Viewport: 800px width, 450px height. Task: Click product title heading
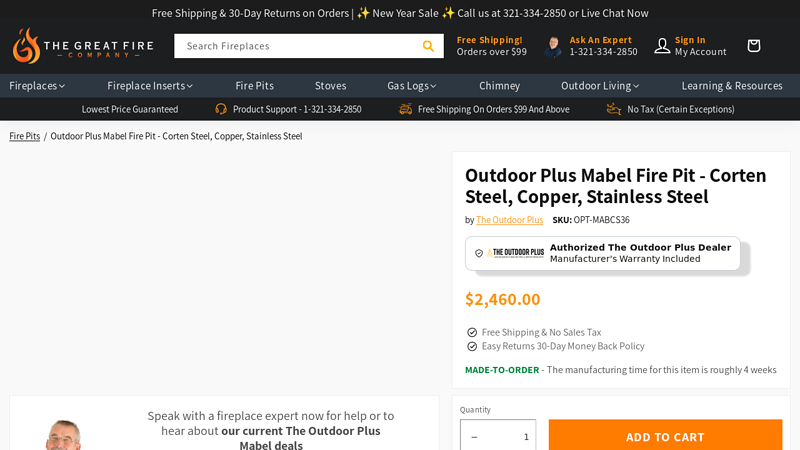point(615,186)
